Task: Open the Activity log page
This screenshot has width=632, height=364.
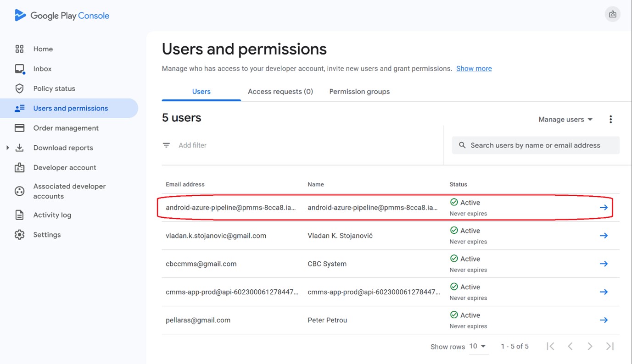Action: [x=52, y=215]
